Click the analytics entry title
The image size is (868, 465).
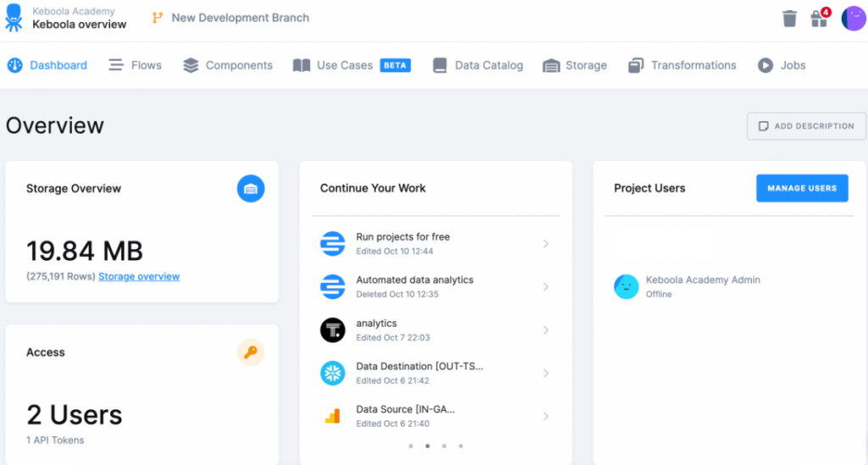pyautogui.click(x=376, y=323)
